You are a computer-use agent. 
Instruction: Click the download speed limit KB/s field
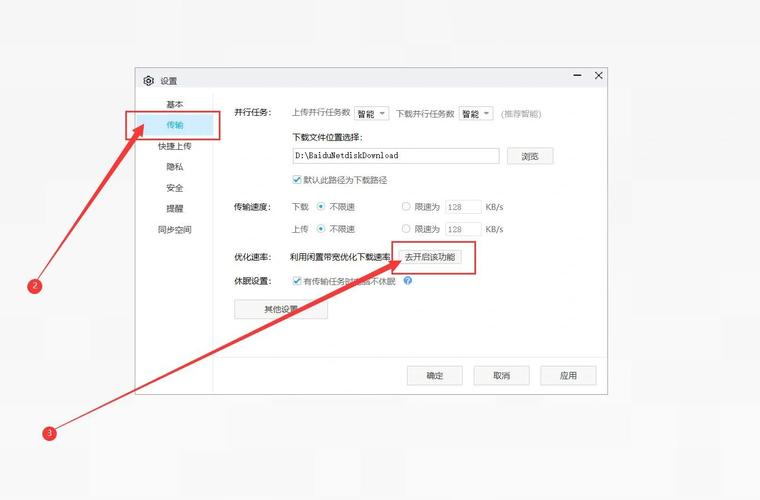(463, 207)
